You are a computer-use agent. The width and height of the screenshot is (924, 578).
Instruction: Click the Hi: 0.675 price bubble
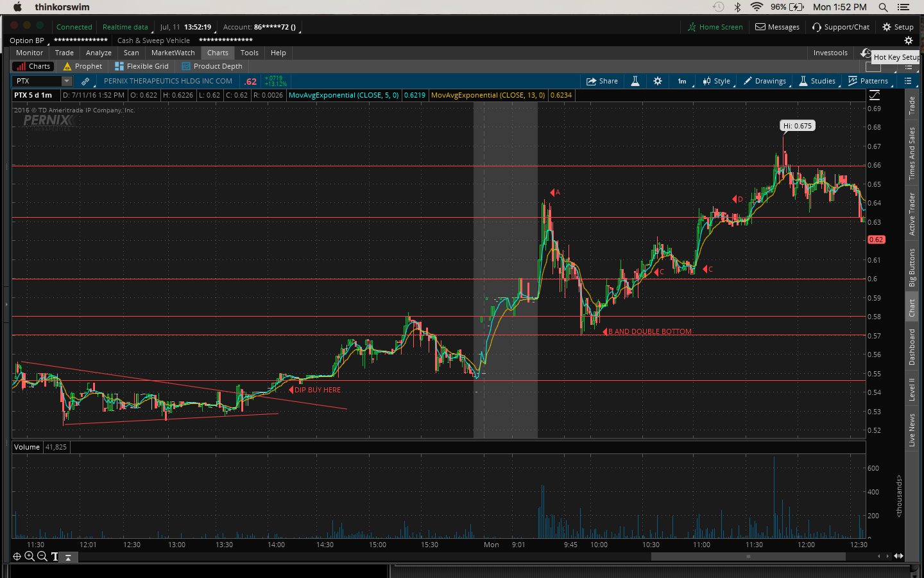point(798,126)
